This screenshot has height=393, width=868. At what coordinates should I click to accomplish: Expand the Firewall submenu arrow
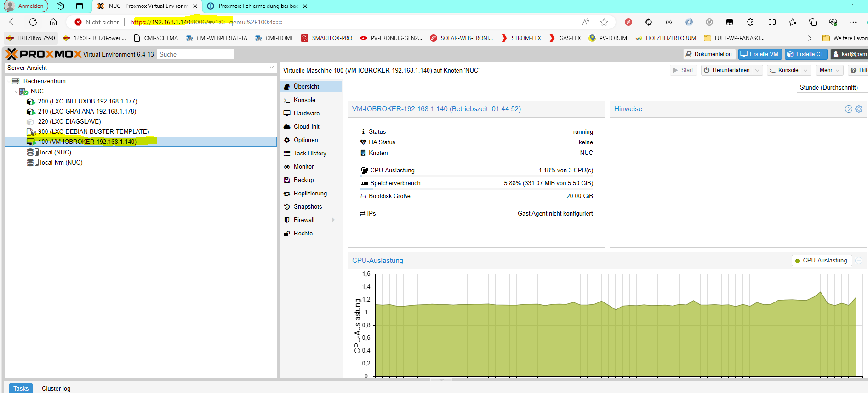tap(333, 220)
